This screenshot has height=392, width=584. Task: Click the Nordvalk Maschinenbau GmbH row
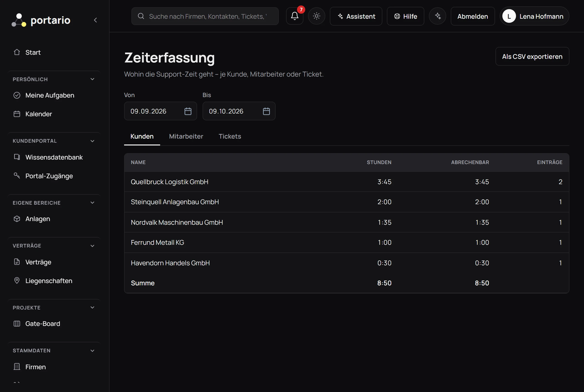pyautogui.click(x=347, y=222)
